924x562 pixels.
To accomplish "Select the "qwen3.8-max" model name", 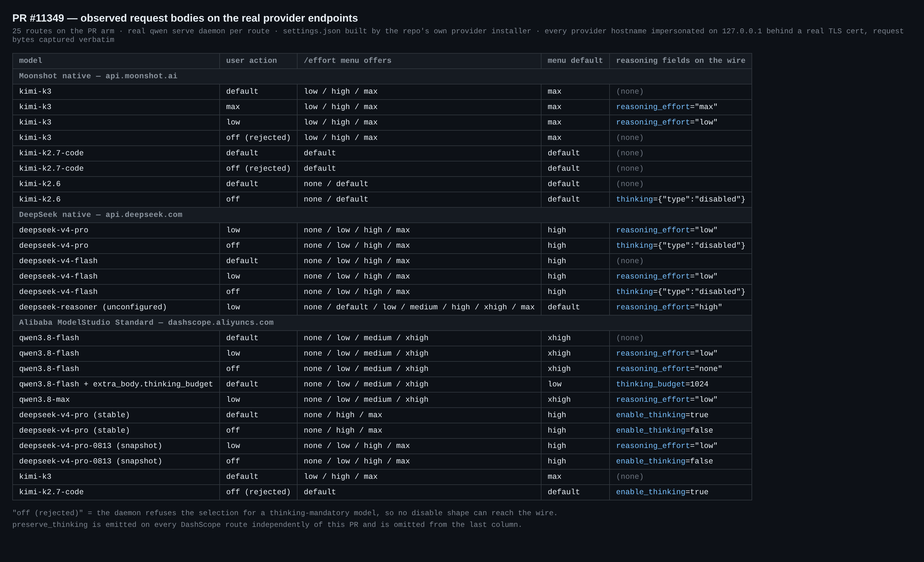I will tap(44, 400).
